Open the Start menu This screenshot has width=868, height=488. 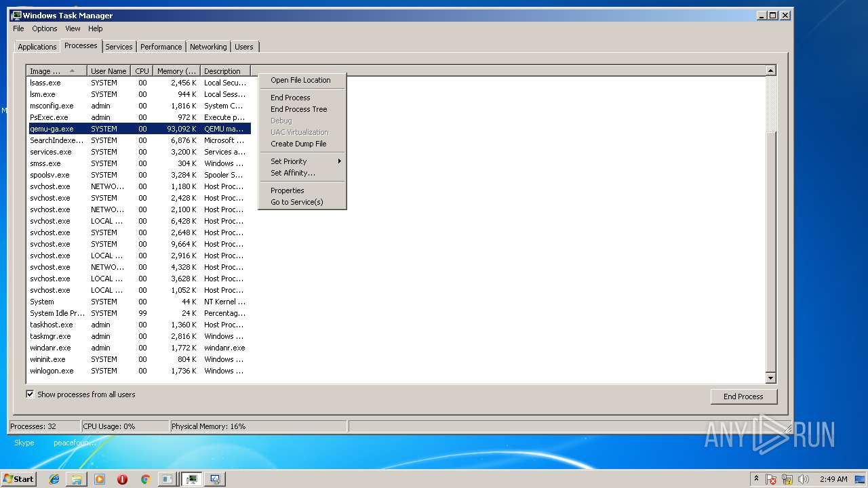pyautogui.click(x=18, y=479)
